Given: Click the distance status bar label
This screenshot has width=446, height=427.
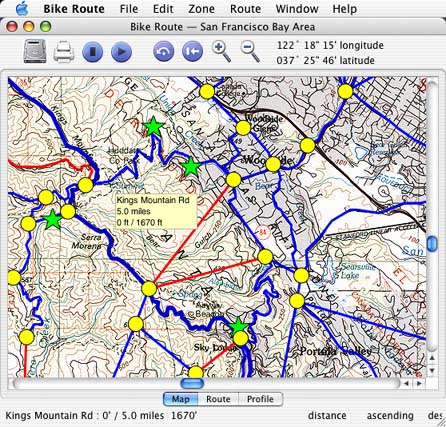Looking at the screenshot, I should 327,416.
